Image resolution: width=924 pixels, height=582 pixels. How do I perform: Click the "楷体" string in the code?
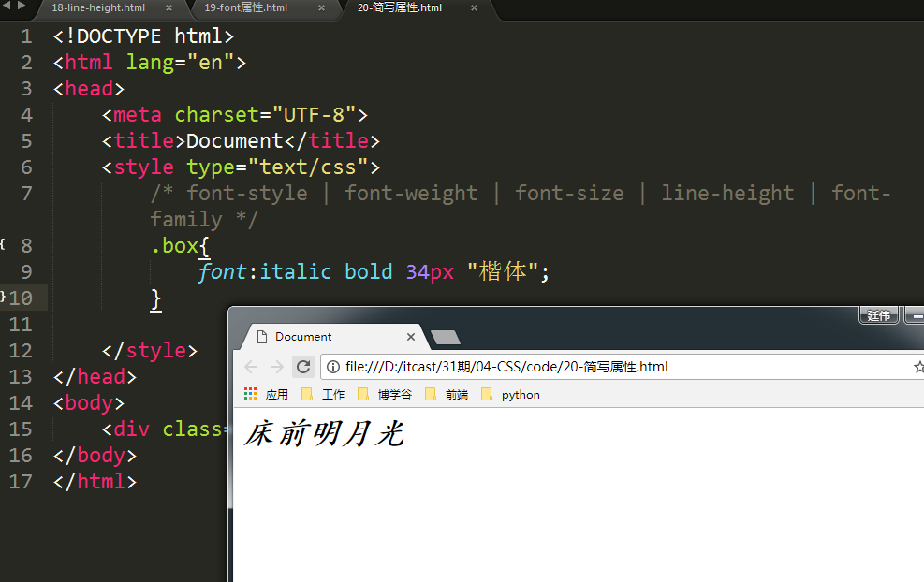pyautogui.click(x=502, y=271)
